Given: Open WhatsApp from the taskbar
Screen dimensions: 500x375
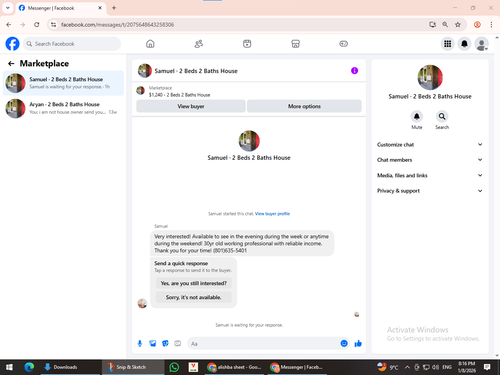Looking at the screenshot, I should [x=174, y=367].
